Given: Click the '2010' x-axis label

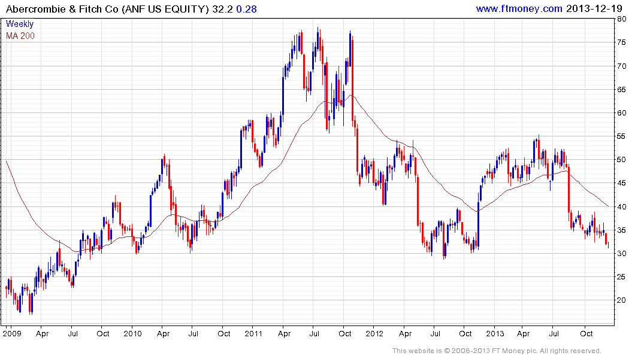Looking at the screenshot, I should click(132, 333).
